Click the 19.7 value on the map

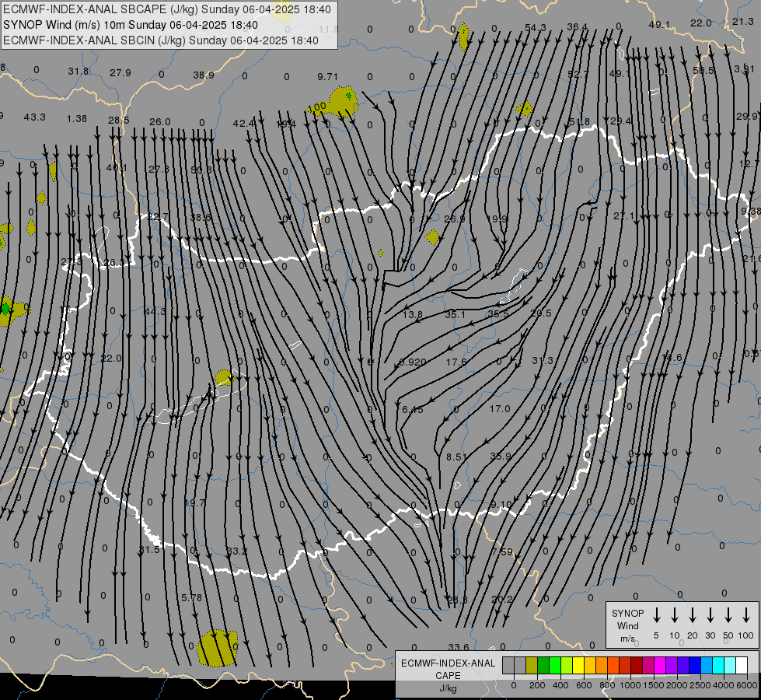coord(195,502)
